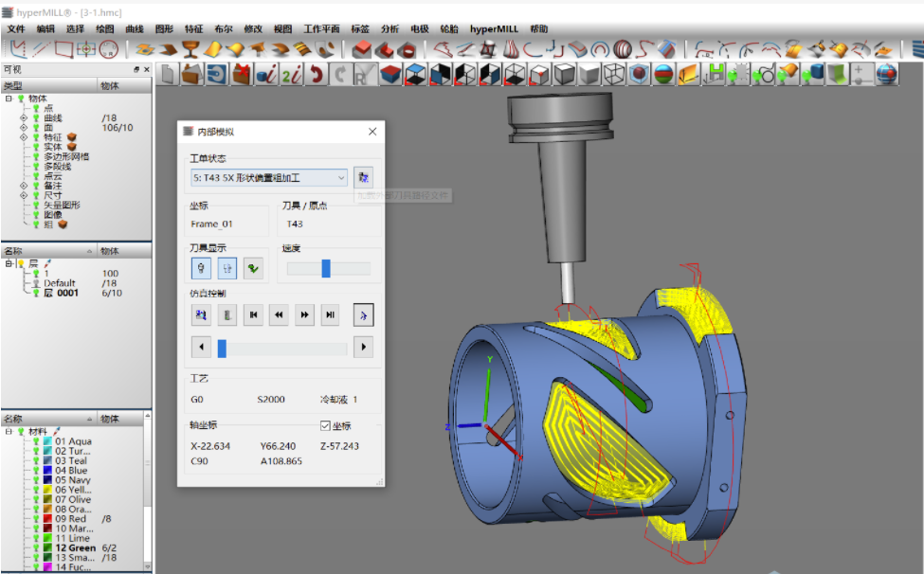Click the 04 Blue material color swatch

[47, 471]
